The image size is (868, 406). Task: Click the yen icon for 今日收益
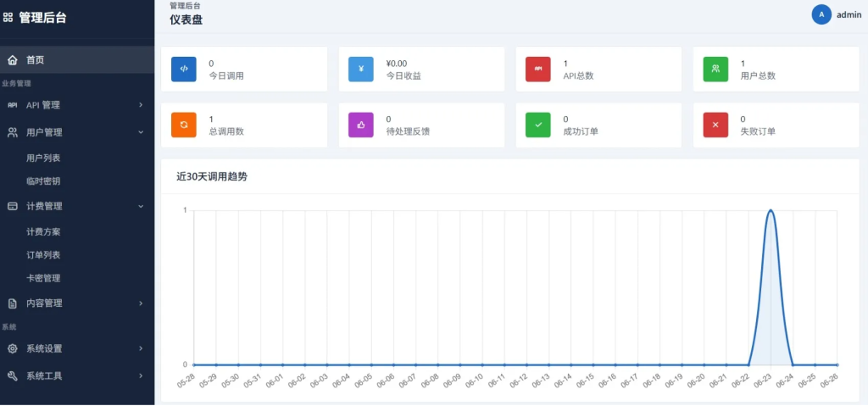coord(361,70)
